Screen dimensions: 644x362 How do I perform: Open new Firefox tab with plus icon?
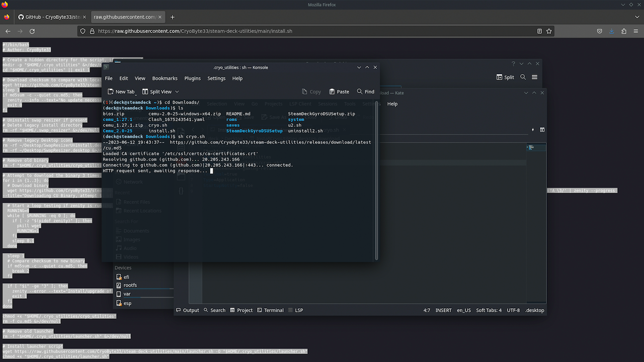coord(173,17)
